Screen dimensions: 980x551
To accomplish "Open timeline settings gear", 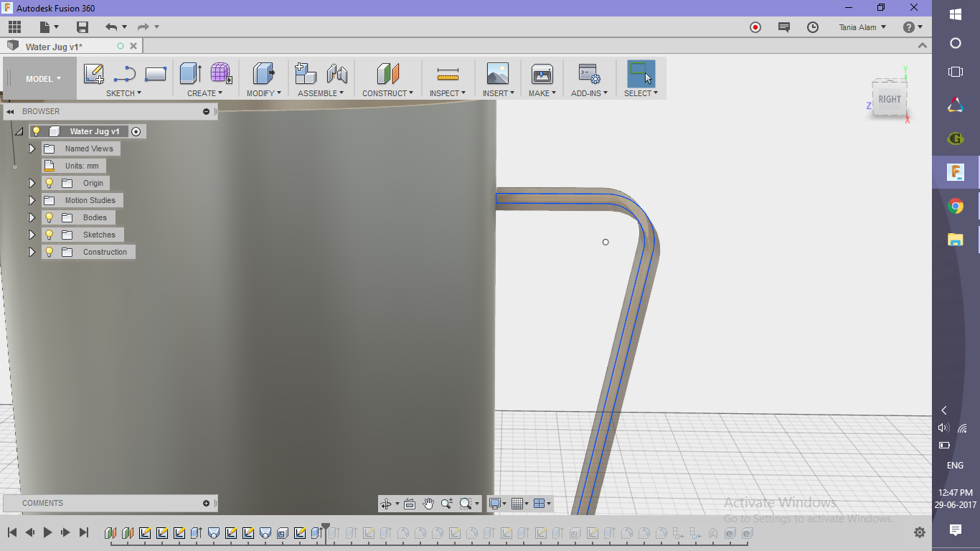I will coord(920,532).
